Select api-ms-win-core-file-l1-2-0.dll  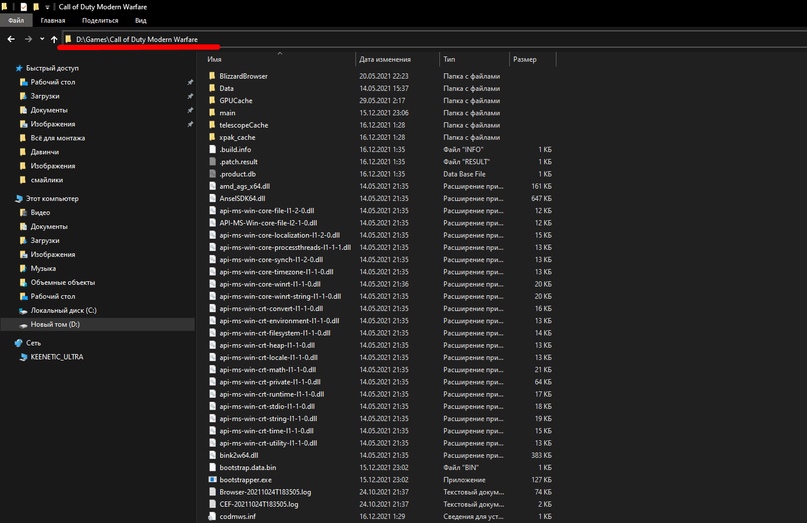pyautogui.click(x=267, y=211)
